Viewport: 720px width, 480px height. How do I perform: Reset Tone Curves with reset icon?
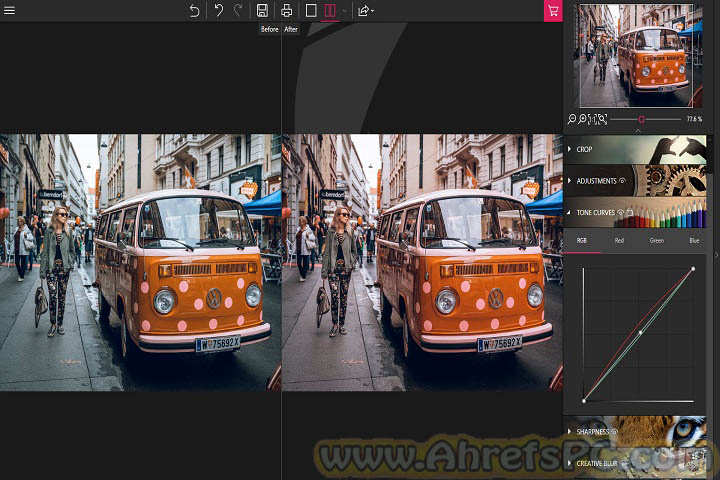pos(630,212)
